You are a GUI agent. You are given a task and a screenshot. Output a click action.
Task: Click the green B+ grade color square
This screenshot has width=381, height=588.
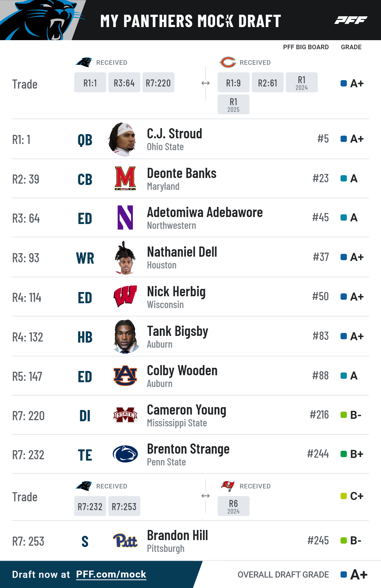click(x=344, y=454)
